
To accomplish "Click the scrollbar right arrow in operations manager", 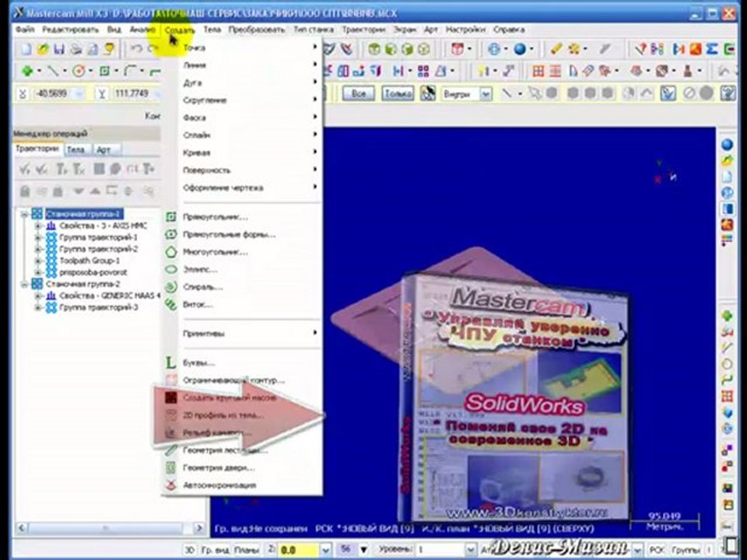I will [200, 528].
